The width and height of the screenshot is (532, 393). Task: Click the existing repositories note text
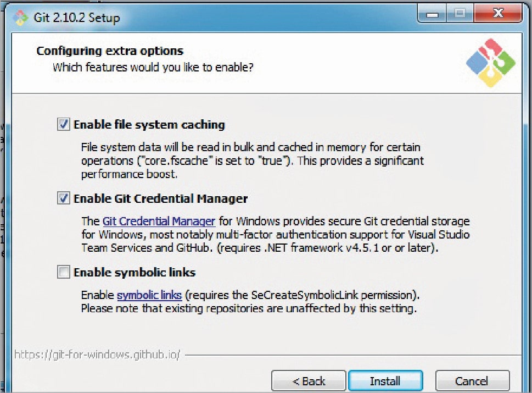pyautogui.click(x=249, y=308)
